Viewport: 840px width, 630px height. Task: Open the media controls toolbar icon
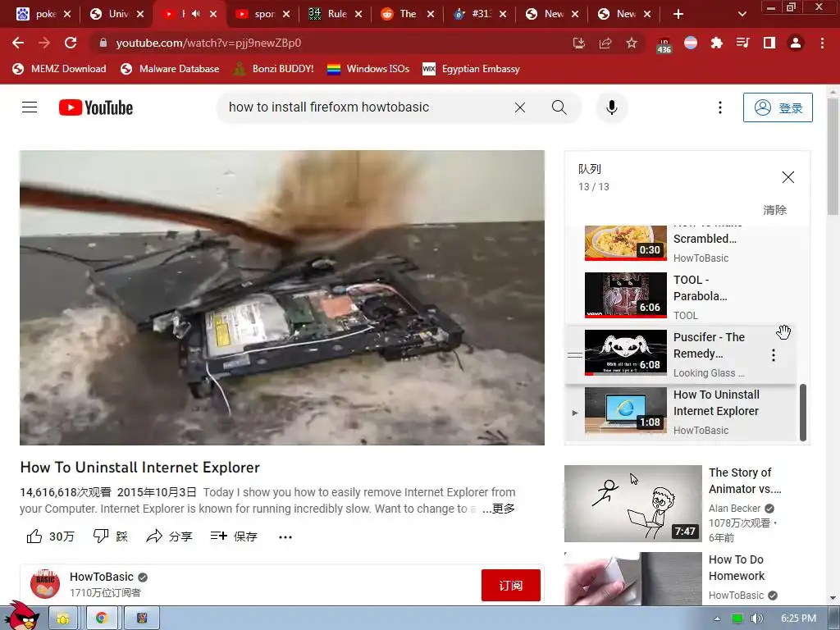pos(743,43)
